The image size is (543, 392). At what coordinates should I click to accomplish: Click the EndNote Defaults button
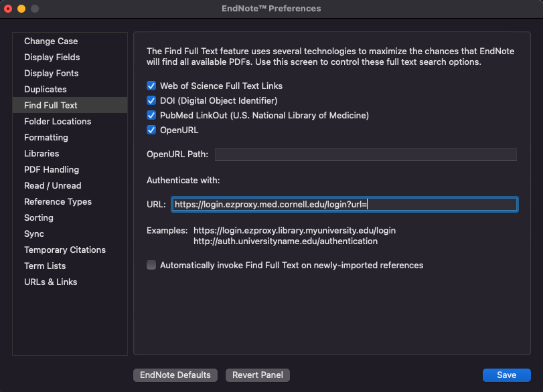[175, 375]
